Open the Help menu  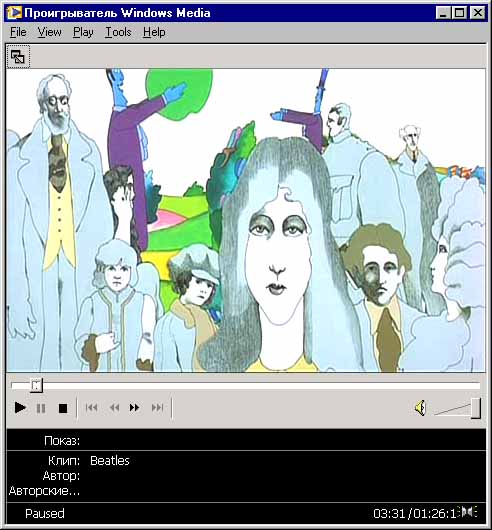click(x=154, y=32)
